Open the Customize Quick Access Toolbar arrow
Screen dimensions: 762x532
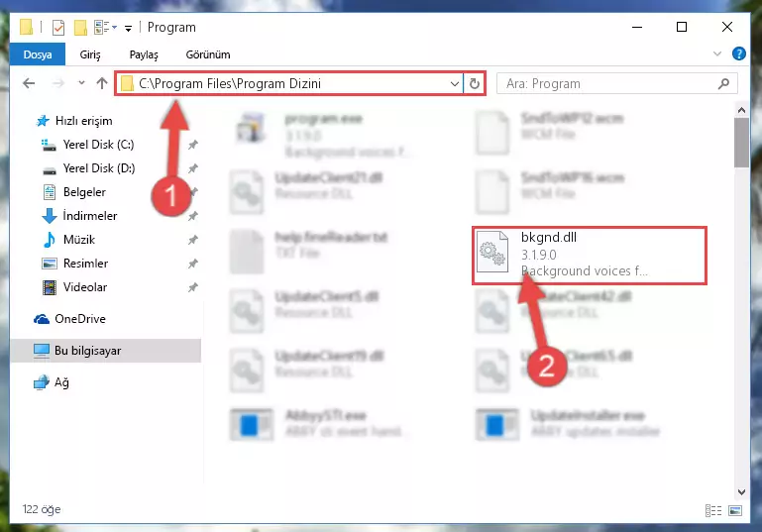tap(128, 28)
